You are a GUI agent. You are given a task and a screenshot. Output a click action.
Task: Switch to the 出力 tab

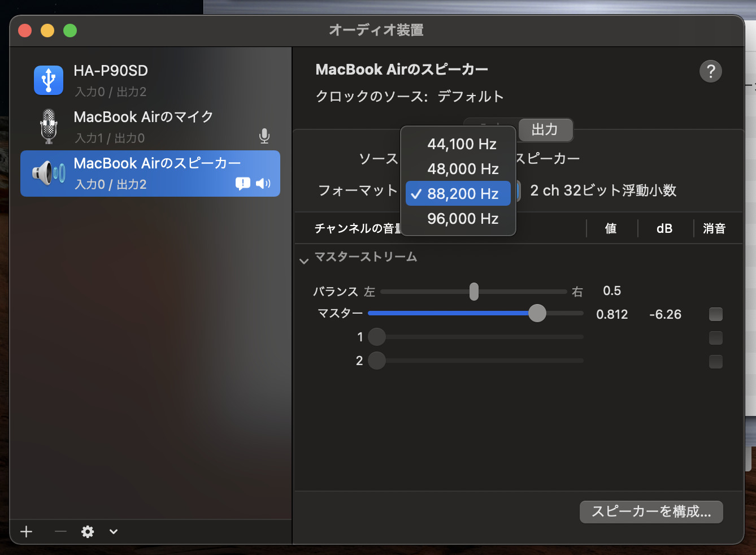point(545,130)
